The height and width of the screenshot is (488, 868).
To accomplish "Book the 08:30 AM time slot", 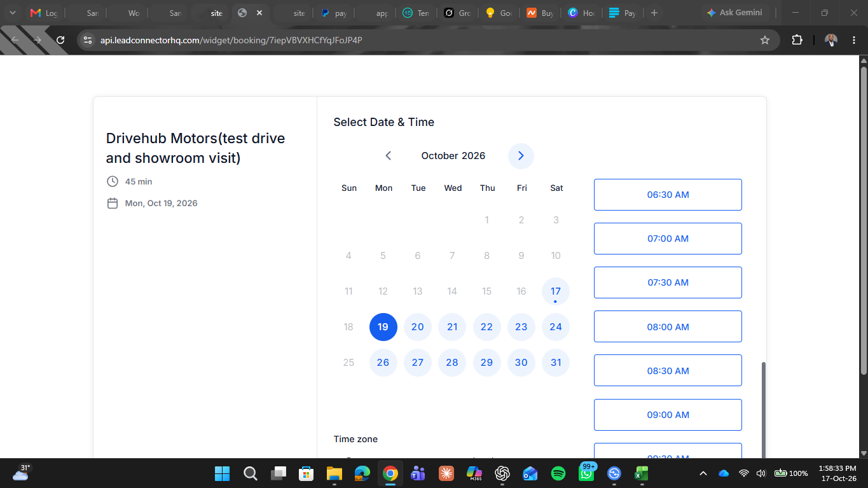I will [668, 371].
